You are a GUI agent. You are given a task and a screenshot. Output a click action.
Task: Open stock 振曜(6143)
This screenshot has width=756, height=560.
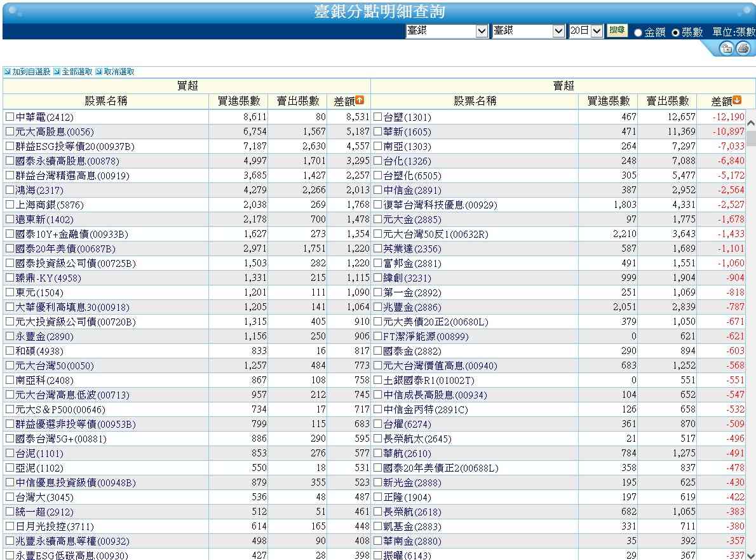[407, 555]
